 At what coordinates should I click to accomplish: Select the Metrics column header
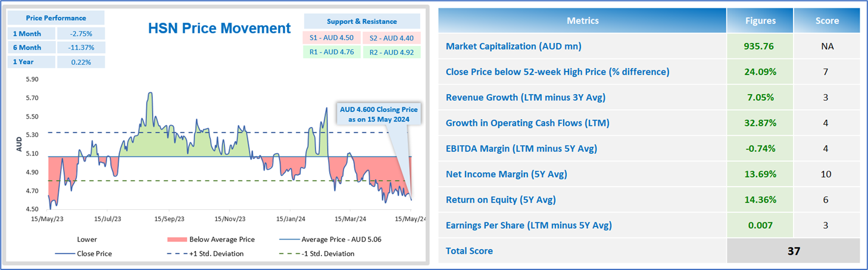coord(582,21)
